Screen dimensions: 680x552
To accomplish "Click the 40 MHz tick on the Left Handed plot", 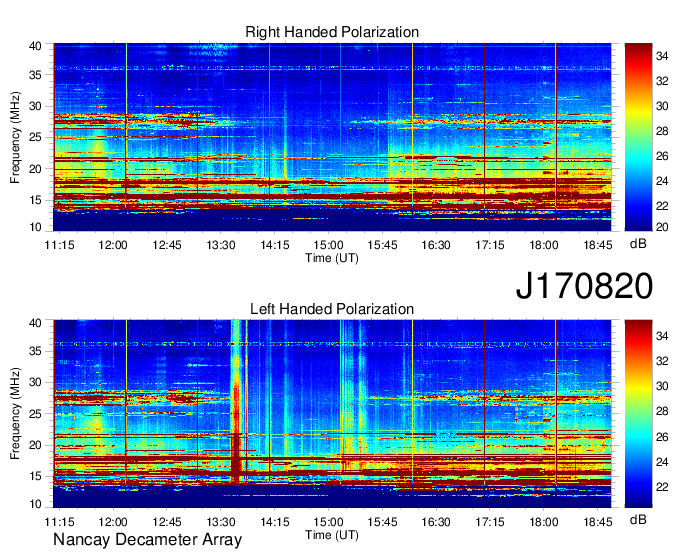I will pyautogui.click(x=35, y=323).
